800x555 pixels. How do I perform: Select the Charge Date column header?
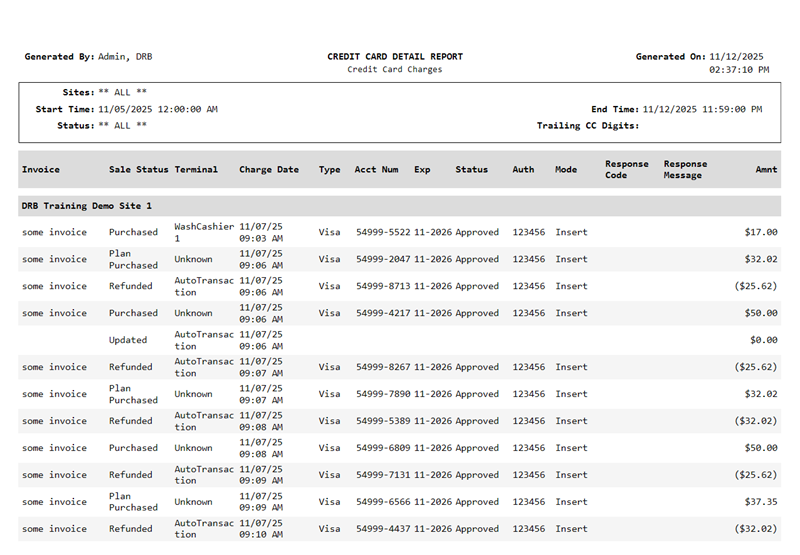[268, 170]
